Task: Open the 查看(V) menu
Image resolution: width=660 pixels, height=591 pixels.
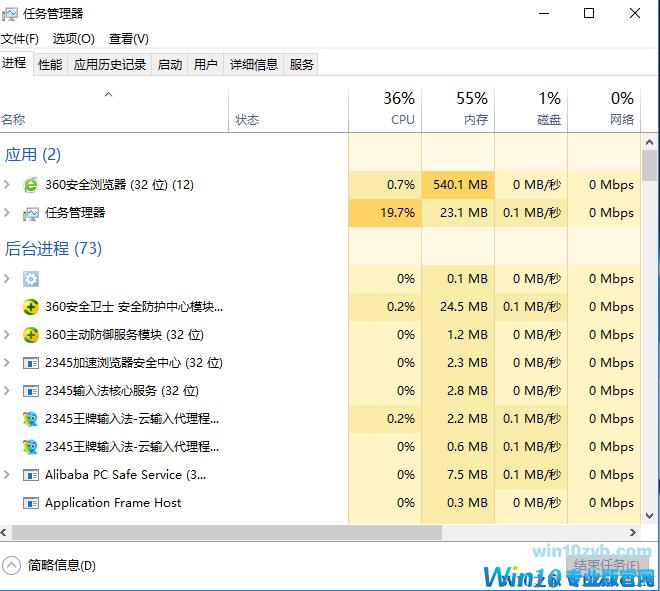Action: click(129, 38)
